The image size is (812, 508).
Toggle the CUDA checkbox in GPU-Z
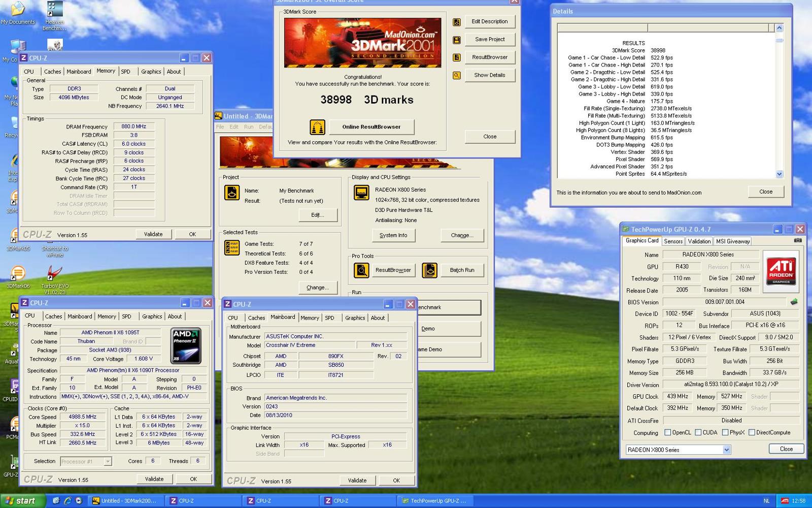[698, 433]
